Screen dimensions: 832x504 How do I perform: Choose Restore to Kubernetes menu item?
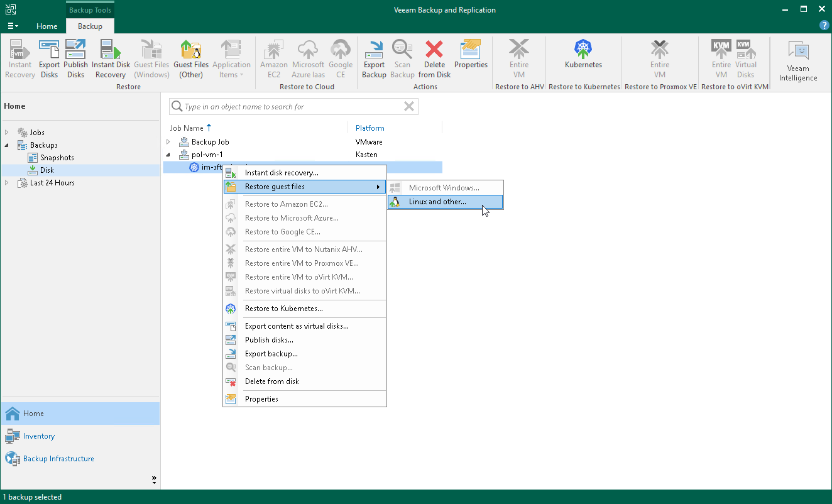click(305, 309)
